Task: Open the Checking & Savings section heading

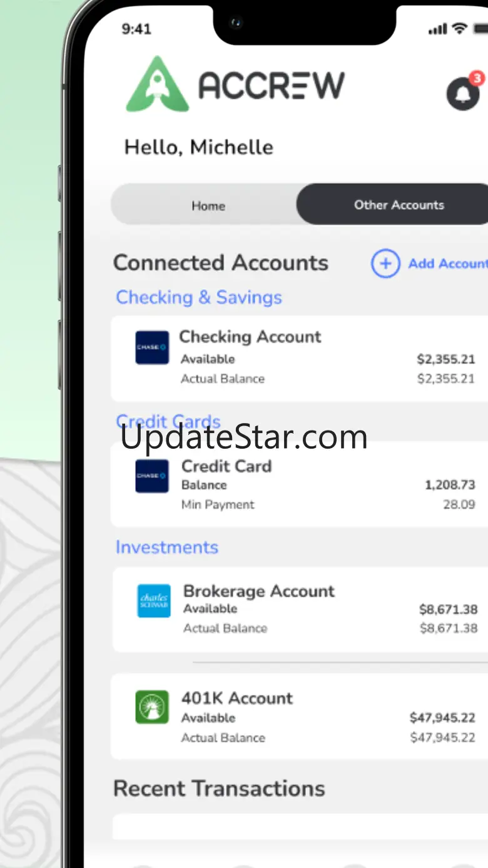Action: (x=199, y=297)
